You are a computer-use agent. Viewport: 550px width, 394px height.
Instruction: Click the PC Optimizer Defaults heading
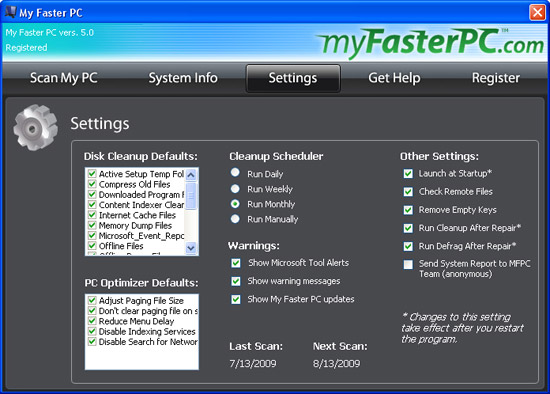pyautogui.click(x=141, y=283)
